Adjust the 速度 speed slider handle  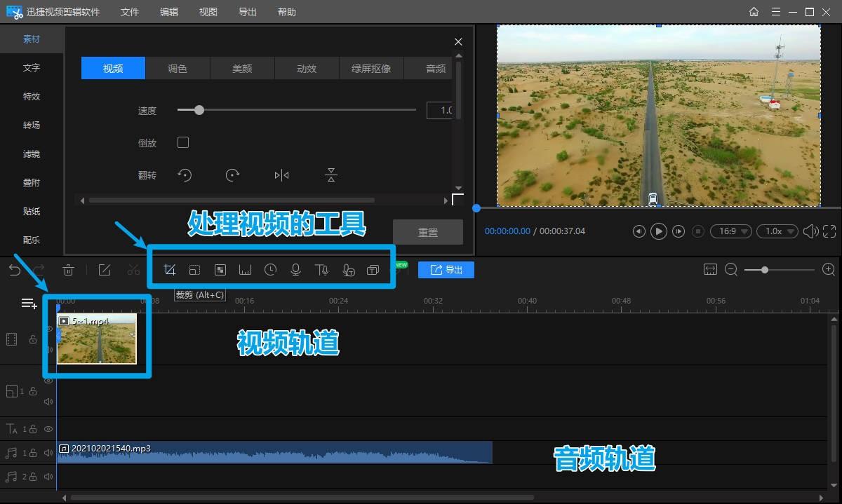tap(199, 110)
